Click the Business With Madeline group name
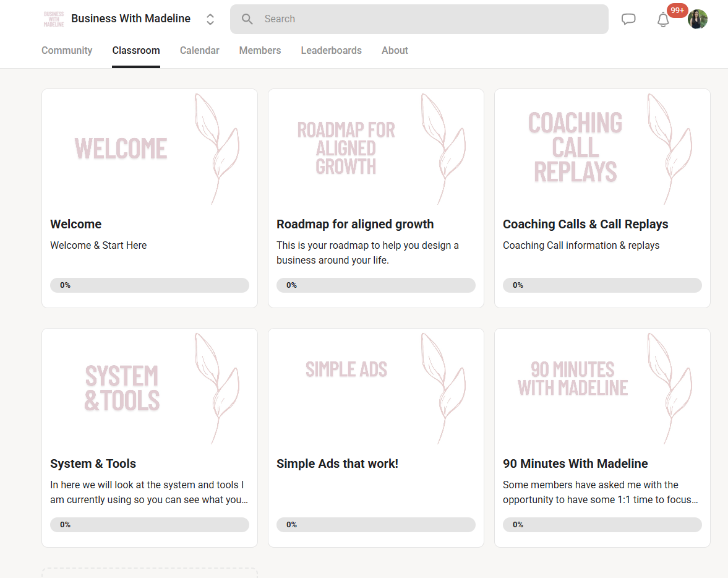The image size is (728, 578). [131, 19]
